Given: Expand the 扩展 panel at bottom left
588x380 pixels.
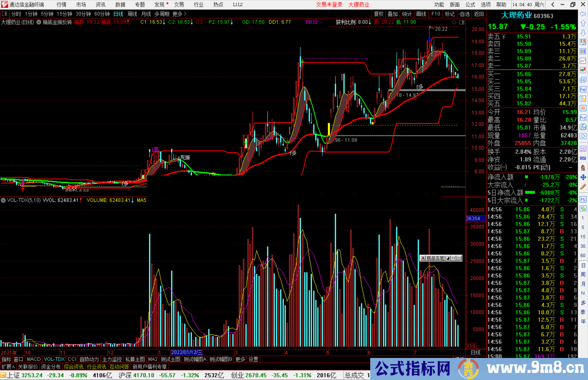Looking at the screenshot, I should click(x=8, y=367).
